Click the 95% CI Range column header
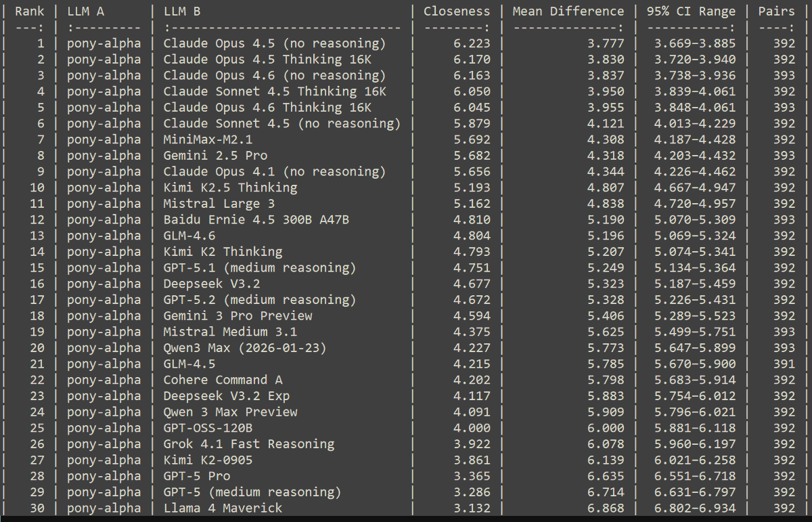 pos(692,11)
